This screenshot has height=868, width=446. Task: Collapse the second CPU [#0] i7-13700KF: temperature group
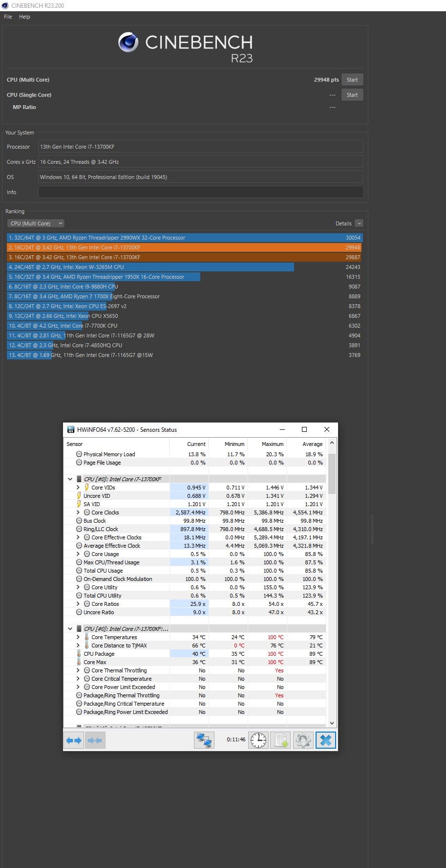click(70, 629)
